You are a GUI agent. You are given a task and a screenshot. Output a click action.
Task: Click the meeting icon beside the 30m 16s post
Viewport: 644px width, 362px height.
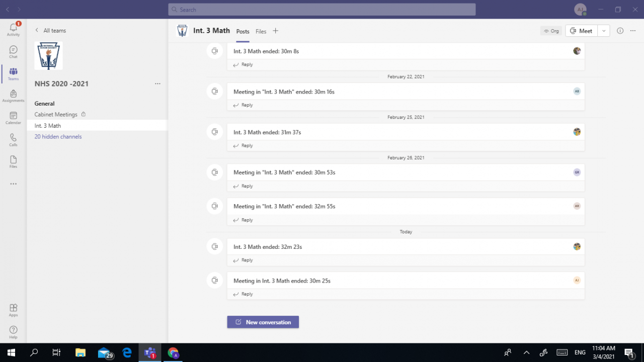click(x=215, y=91)
